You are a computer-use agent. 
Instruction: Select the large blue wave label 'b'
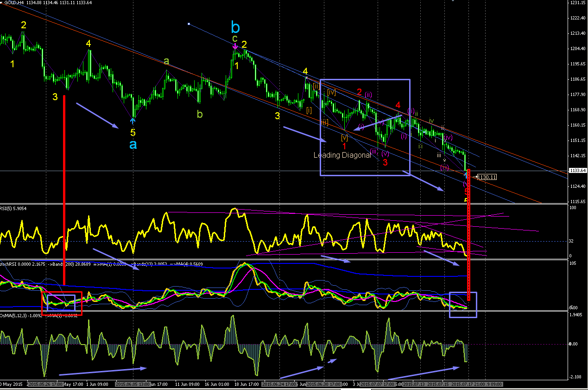pyautogui.click(x=235, y=27)
